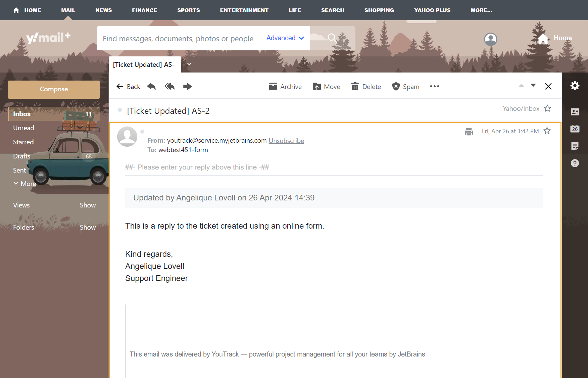This screenshot has width=588, height=378.
Task: Print the email
Action: click(469, 131)
